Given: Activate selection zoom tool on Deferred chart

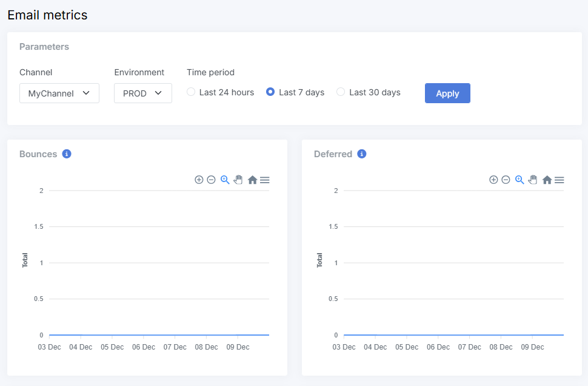Looking at the screenshot, I should click(x=520, y=180).
